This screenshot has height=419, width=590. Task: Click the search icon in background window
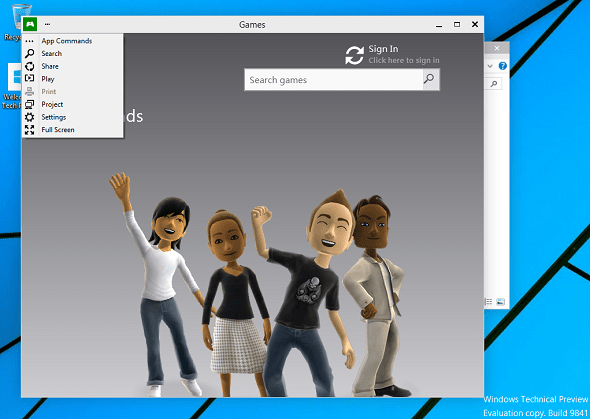(494, 83)
